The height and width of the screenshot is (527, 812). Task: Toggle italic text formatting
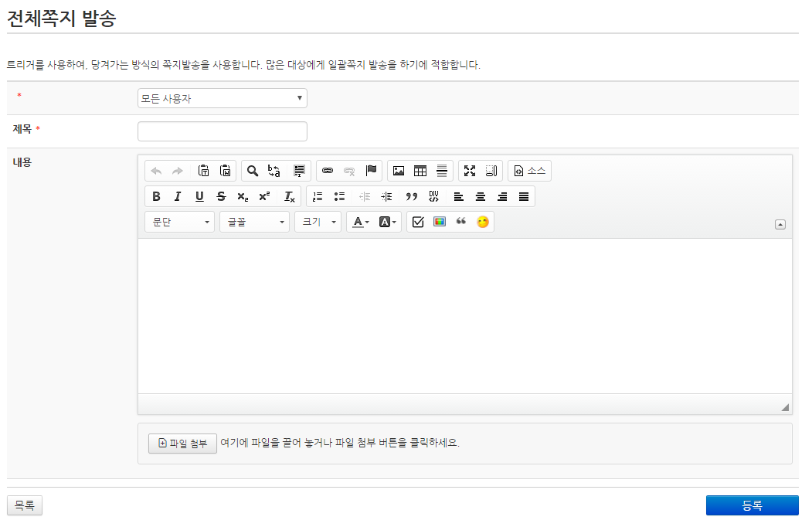click(x=178, y=196)
